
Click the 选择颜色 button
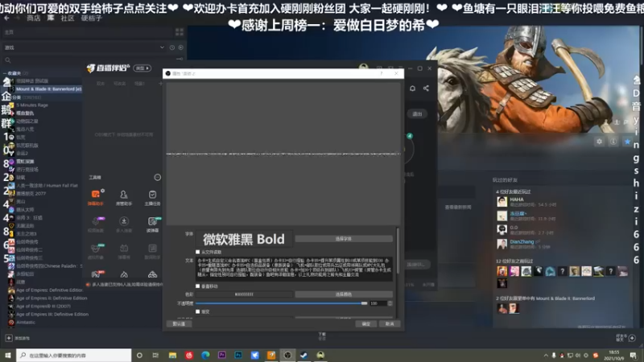344,294
